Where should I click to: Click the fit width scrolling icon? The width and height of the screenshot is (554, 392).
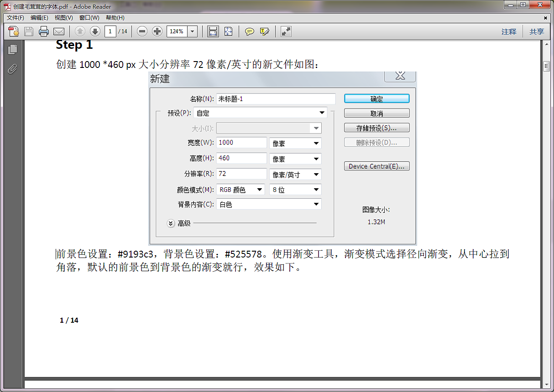tap(213, 31)
